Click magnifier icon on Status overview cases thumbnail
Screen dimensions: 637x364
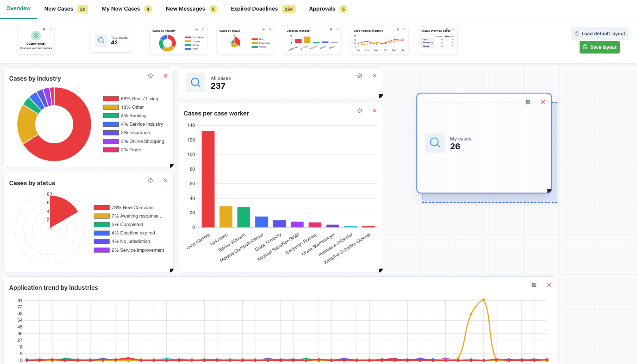[453, 29]
